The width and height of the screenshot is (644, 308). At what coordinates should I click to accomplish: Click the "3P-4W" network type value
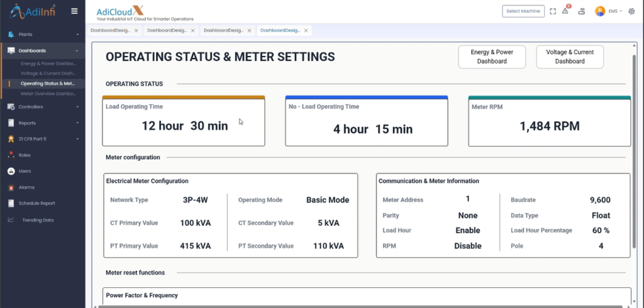pyautogui.click(x=196, y=200)
